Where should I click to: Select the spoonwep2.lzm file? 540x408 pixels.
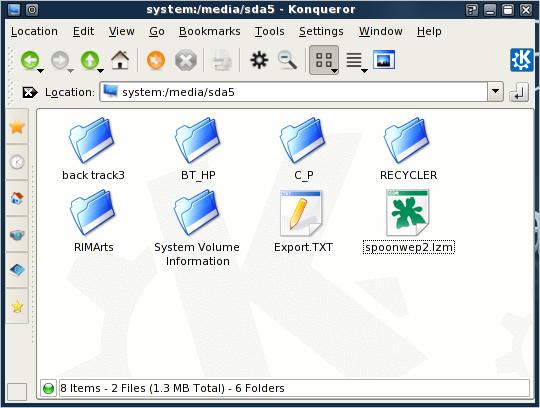[408, 221]
